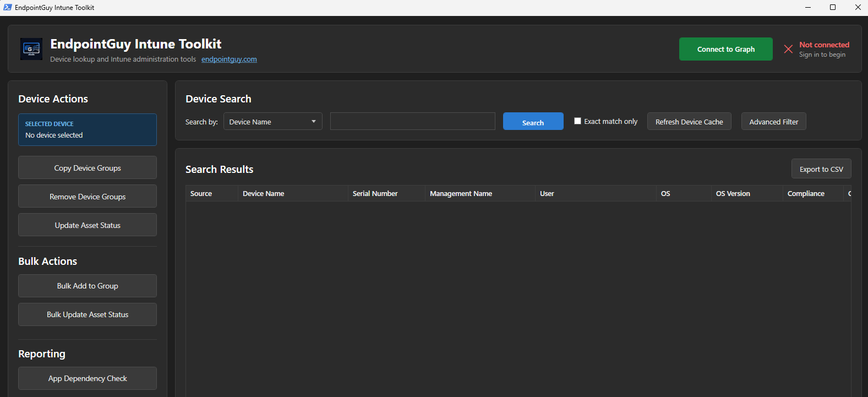Click Refresh Device Cache button
This screenshot has height=397, width=868.
tap(689, 121)
